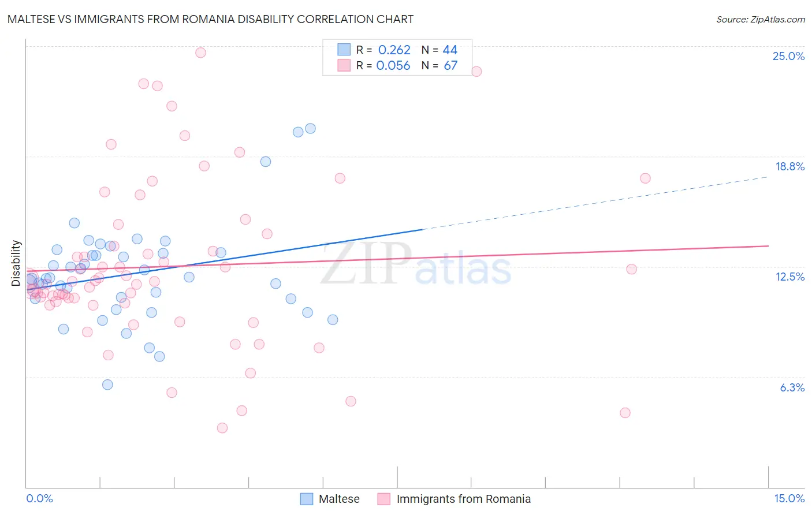This screenshot has height=515, width=812.
Task: Click the 25.0% y-axis label
Action: click(x=788, y=56)
